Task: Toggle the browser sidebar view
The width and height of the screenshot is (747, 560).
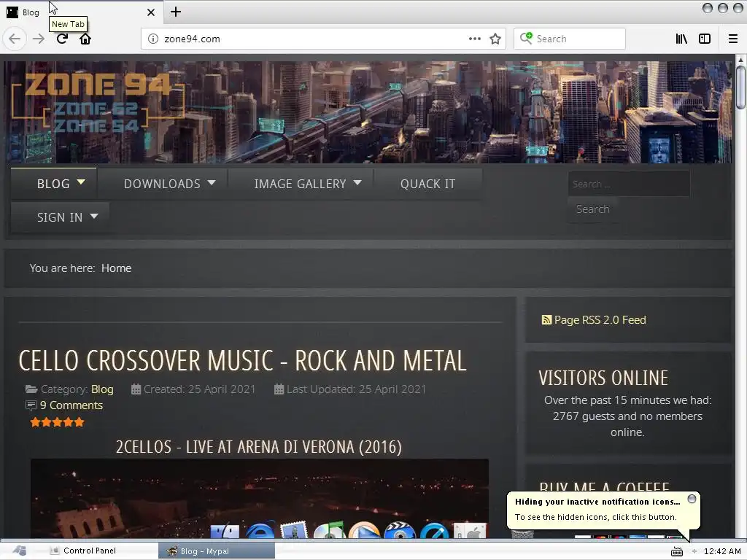Action: click(705, 39)
